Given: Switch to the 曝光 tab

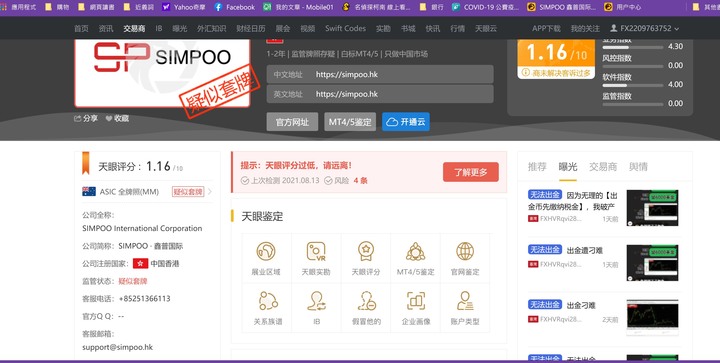Looking at the screenshot, I should tap(568, 167).
